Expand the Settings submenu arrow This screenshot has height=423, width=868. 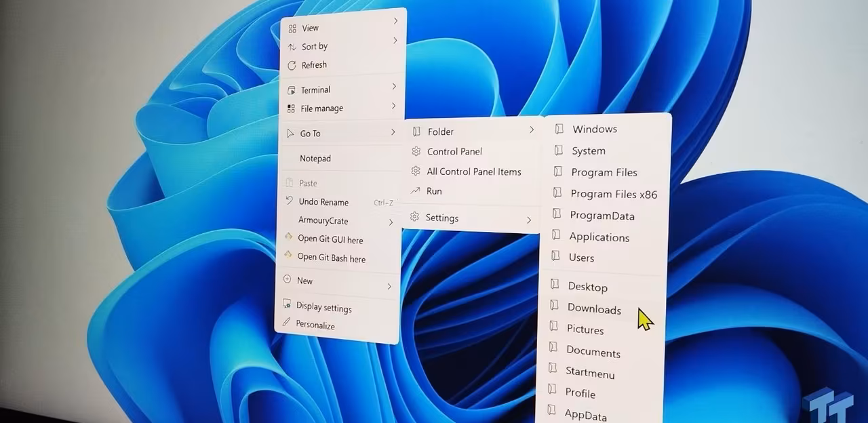point(529,220)
